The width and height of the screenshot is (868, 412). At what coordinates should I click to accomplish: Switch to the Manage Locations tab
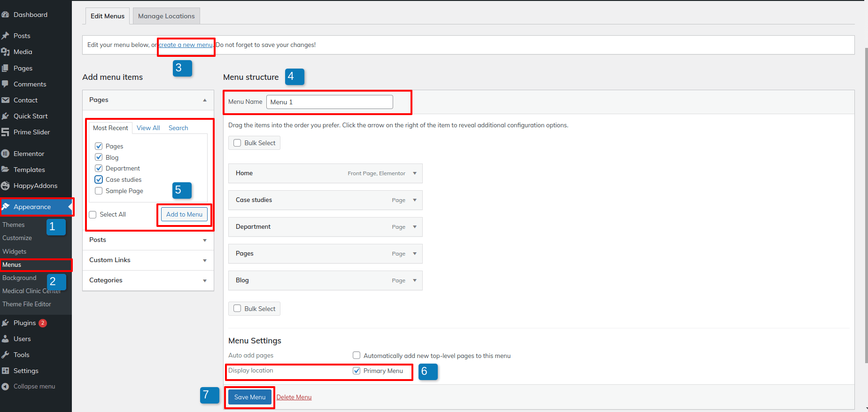tap(166, 16)
